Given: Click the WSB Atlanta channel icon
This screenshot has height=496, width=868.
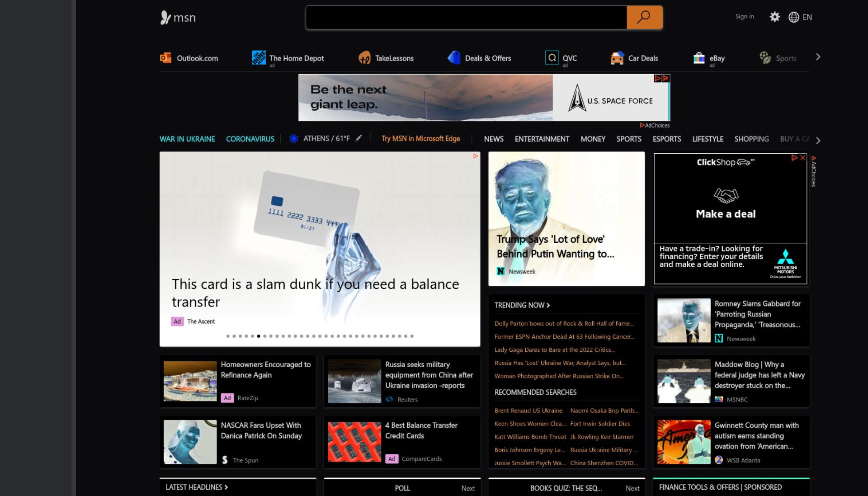Looking at the screenshot, I should click(x=719, y=460).
